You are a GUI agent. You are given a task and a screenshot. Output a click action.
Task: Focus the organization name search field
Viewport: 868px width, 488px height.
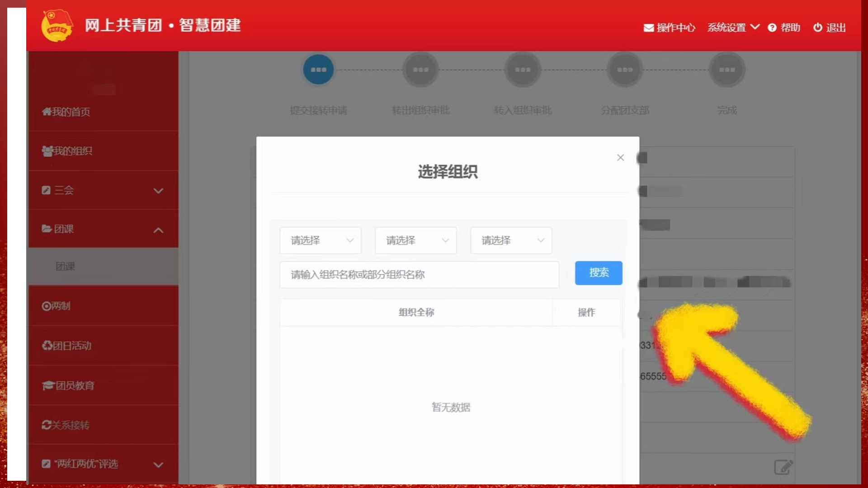[419, 275]
